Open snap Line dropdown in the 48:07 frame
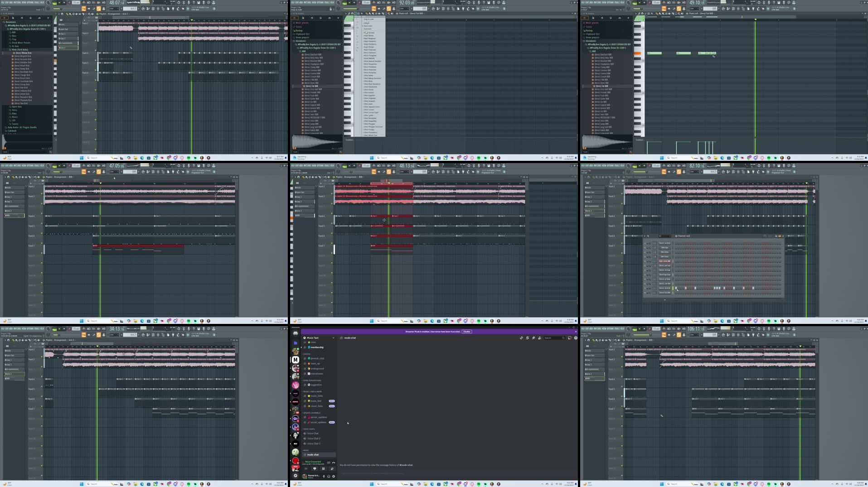Image resolution: width=868 pixels, height=487 pixels. [x=114, y=9]
